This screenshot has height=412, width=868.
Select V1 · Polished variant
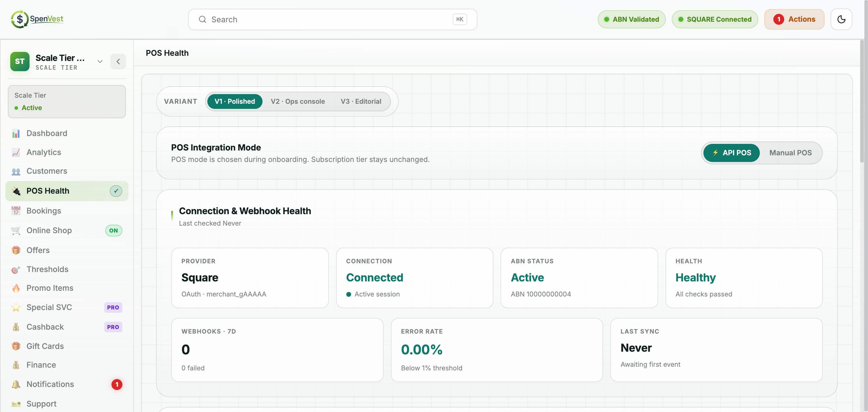[x=234, y=101]
